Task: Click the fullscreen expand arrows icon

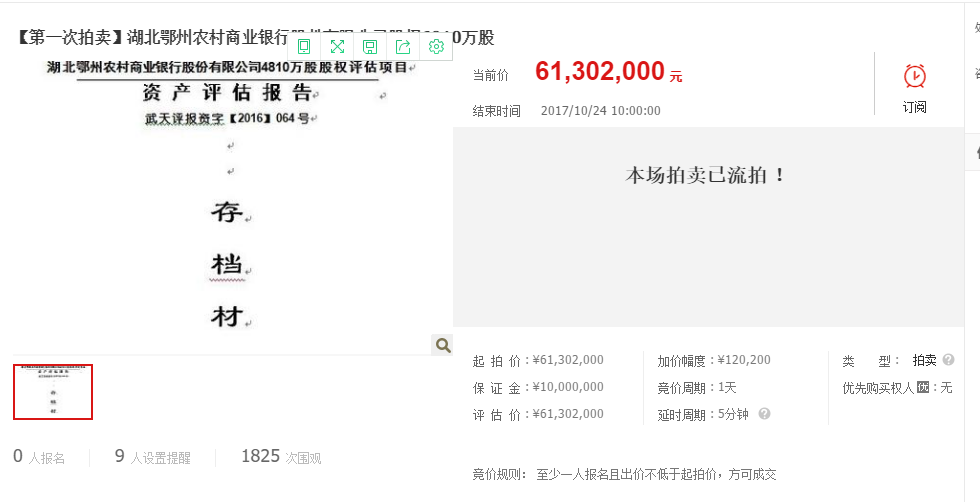Action: point(337,47)
